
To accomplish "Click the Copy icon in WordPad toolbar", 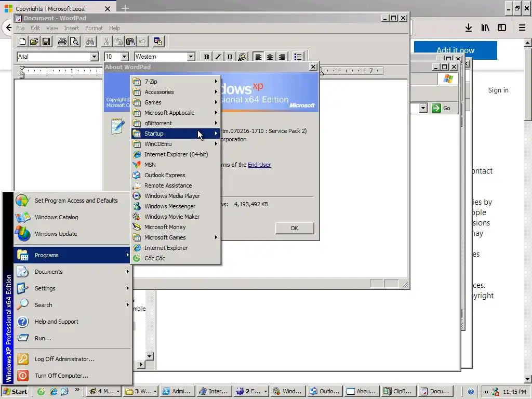I will point(118,42).
